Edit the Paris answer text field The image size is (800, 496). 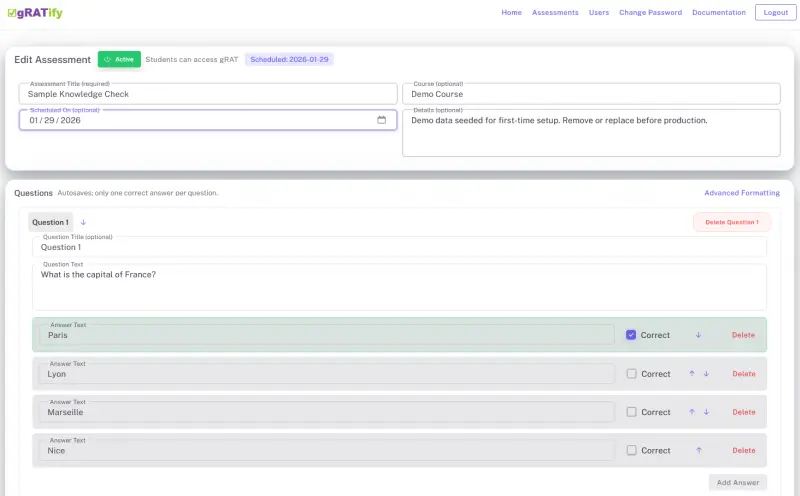tap(327, 335)
